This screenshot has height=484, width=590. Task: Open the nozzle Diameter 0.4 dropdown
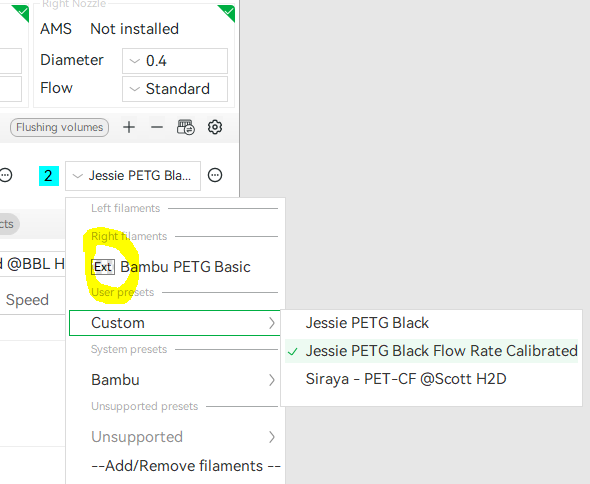pyautogui.click(x=175, y=61)
